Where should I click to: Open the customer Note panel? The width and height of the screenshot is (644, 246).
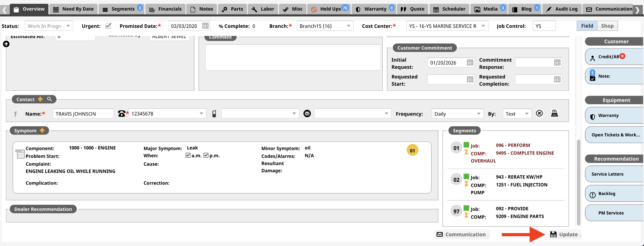pos(614,76)
